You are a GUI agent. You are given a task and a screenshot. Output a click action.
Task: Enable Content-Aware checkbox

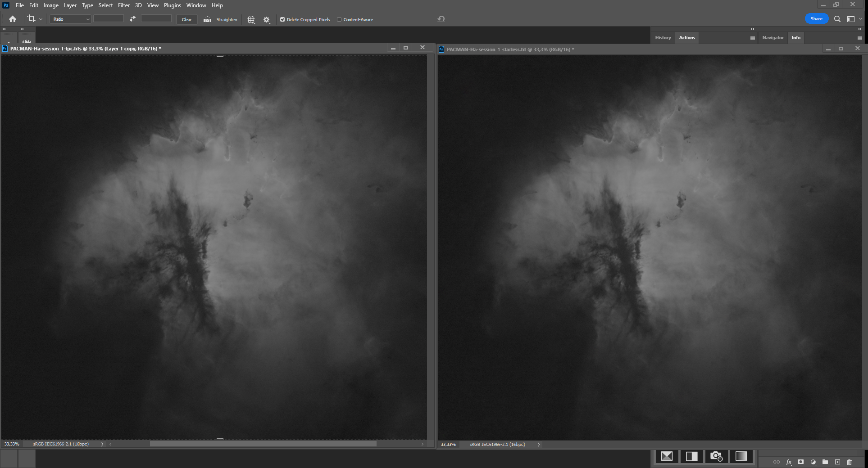click(339, 19)
